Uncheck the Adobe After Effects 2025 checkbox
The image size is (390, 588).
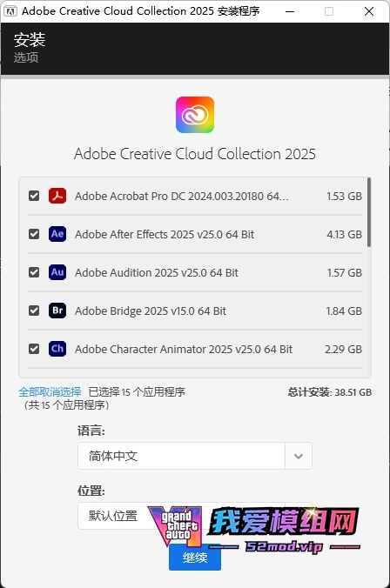pyautogui.click(x=34, y=234)
